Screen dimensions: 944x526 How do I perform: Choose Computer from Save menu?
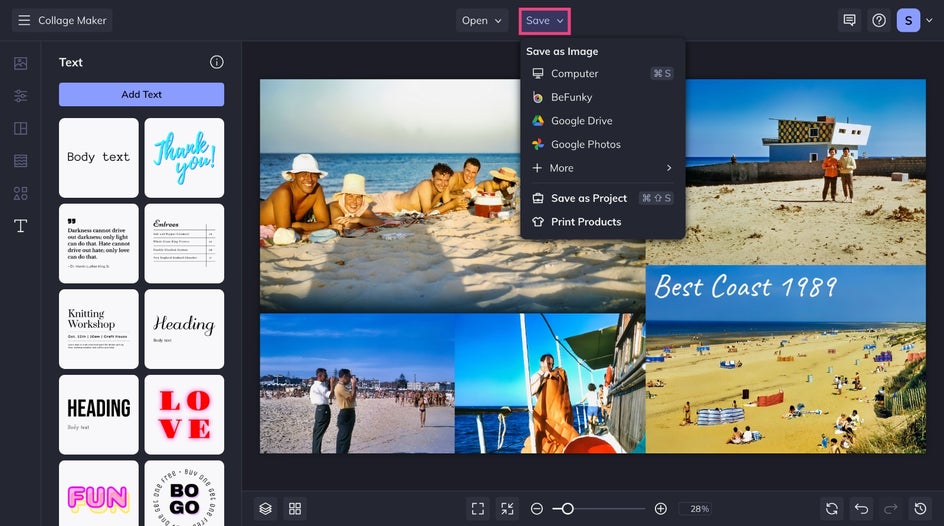click(574, 73)
